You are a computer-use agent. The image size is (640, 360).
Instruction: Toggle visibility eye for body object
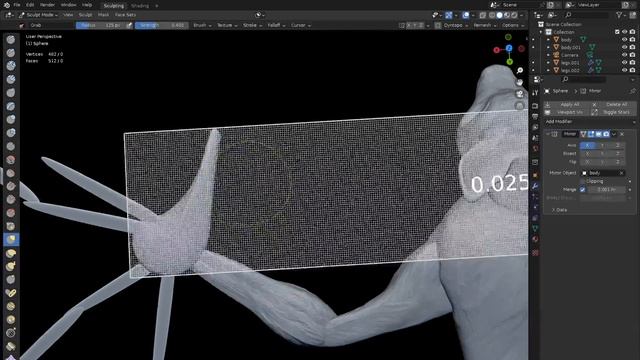[x=624, y=40]
